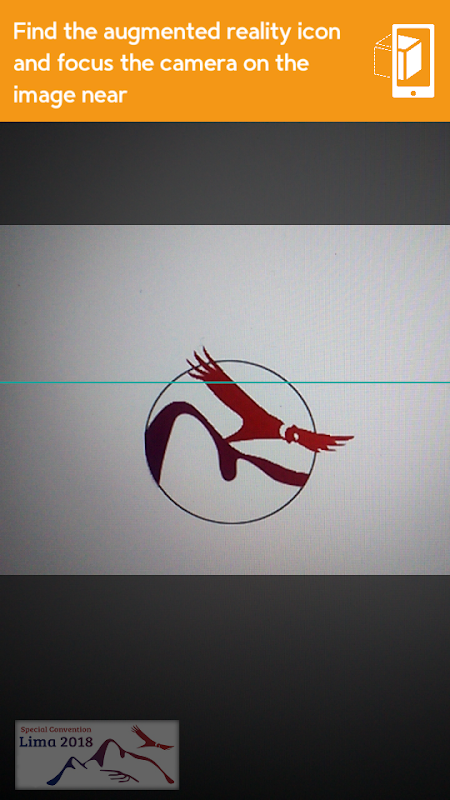The image size is (450, 800).
Task: Tap the augmented reality phone icon
Action: click(x=404, y=60)
